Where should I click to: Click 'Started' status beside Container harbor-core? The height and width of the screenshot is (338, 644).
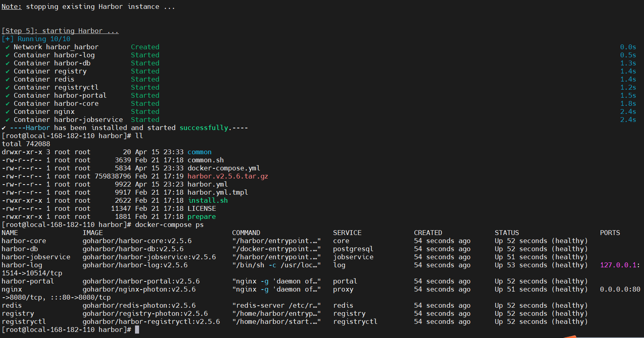(145, 104)
